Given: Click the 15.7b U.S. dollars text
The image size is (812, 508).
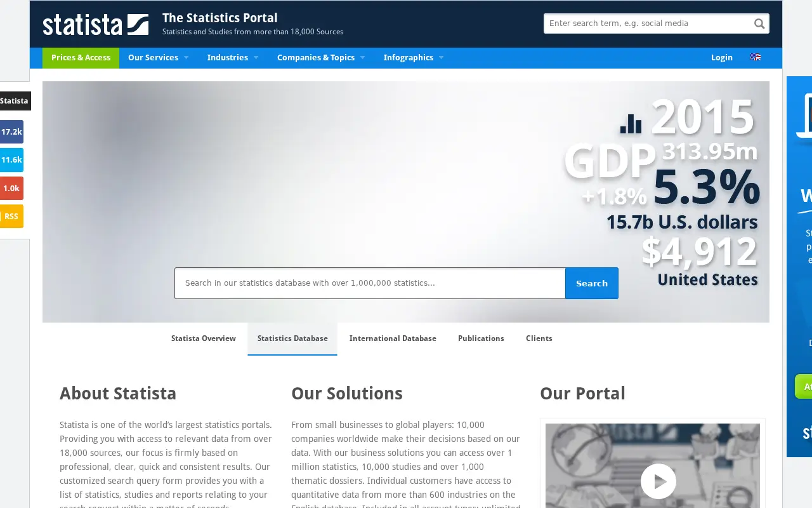Looking at the screenshot, I should (x=682, y=222).
